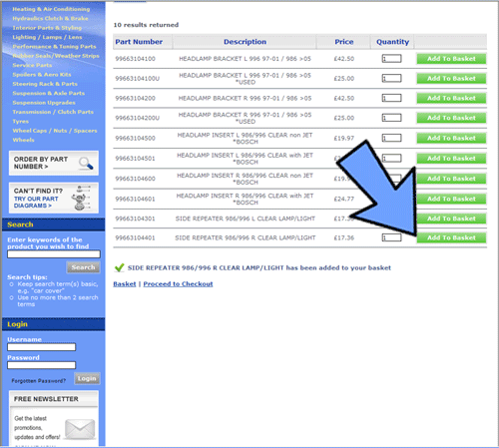Viewport: 499px width, 448px height.
Task: Click the newsletter envelope icon
Action: coord(80,429)
